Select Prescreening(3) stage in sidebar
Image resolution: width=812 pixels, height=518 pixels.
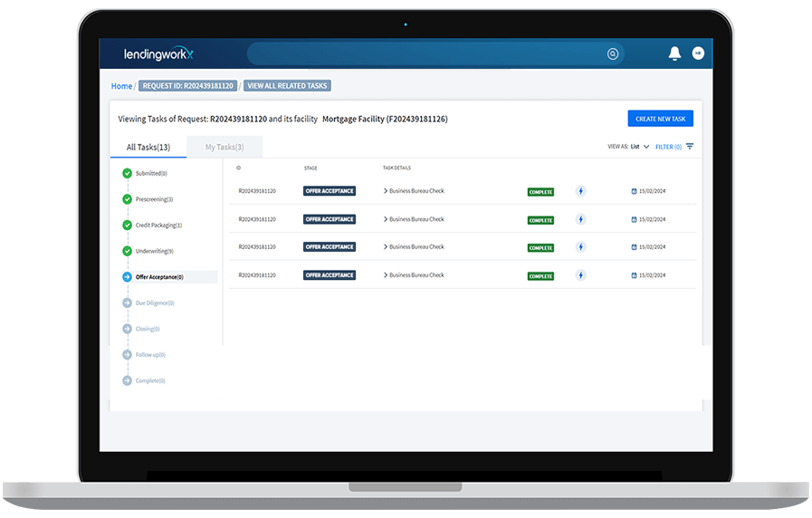154,199
